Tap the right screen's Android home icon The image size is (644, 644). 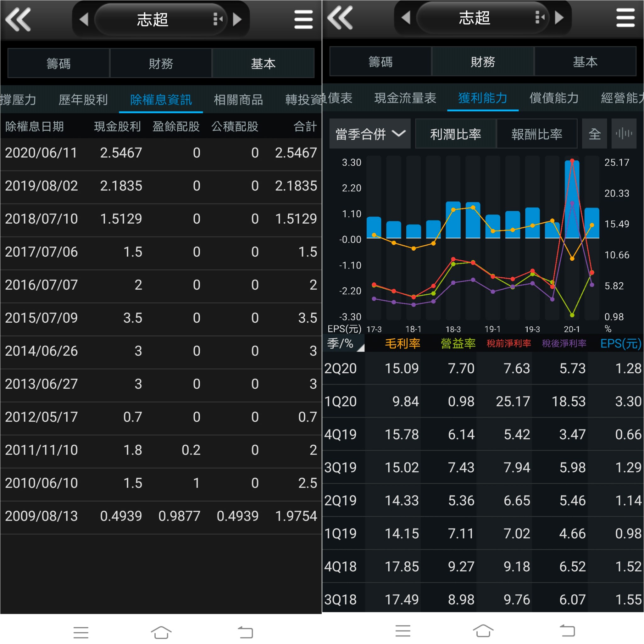[x=483, y=630]
